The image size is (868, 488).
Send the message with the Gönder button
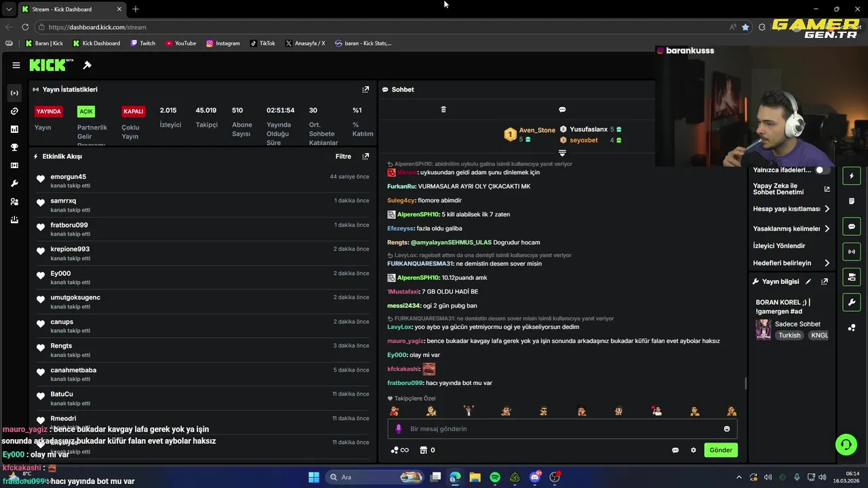(x=721, y=450)
